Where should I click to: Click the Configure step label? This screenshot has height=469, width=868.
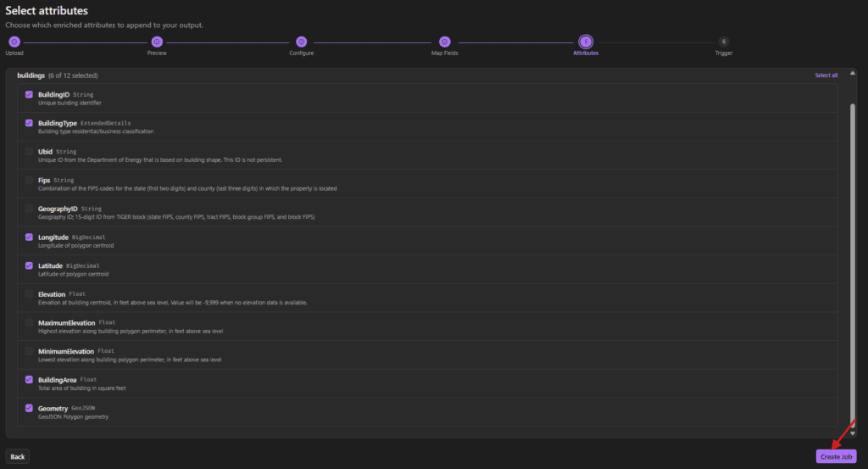coord(301,53)
